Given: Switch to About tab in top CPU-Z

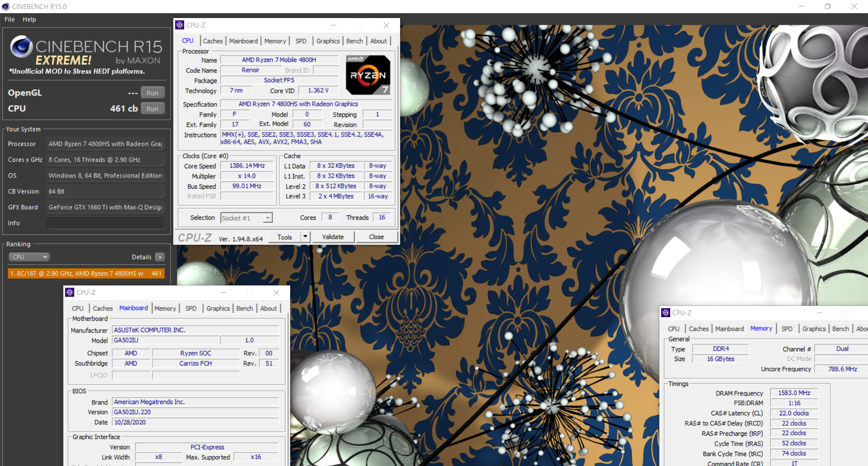Looking at the screenshot, I should pos(379,41).
